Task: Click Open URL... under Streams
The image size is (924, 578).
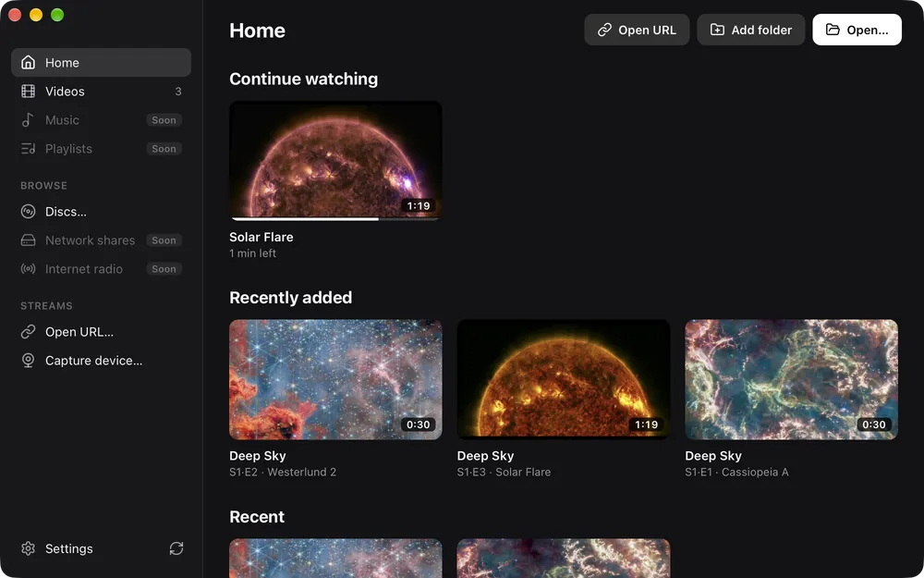Action: [x=101, y=332]
